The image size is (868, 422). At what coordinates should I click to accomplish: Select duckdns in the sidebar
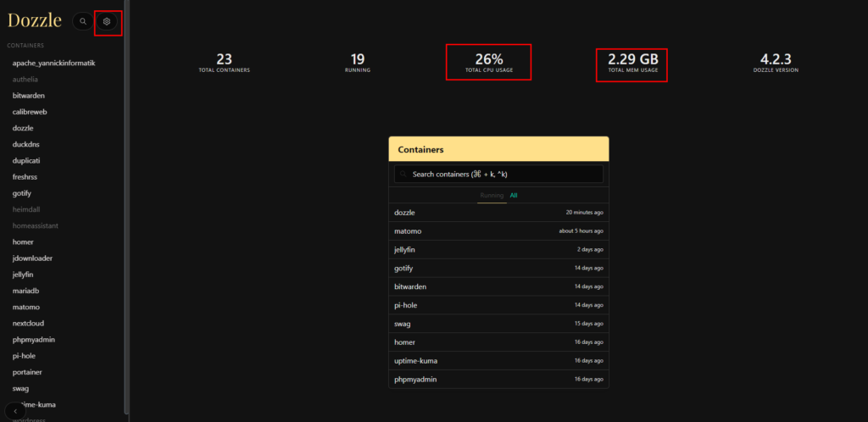[25, 144]
